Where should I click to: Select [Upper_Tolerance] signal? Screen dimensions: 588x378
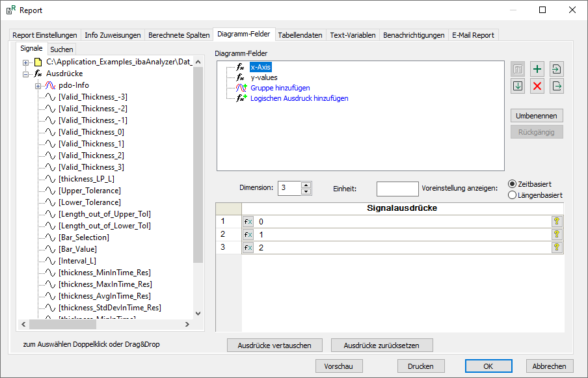tap(90, 191)
